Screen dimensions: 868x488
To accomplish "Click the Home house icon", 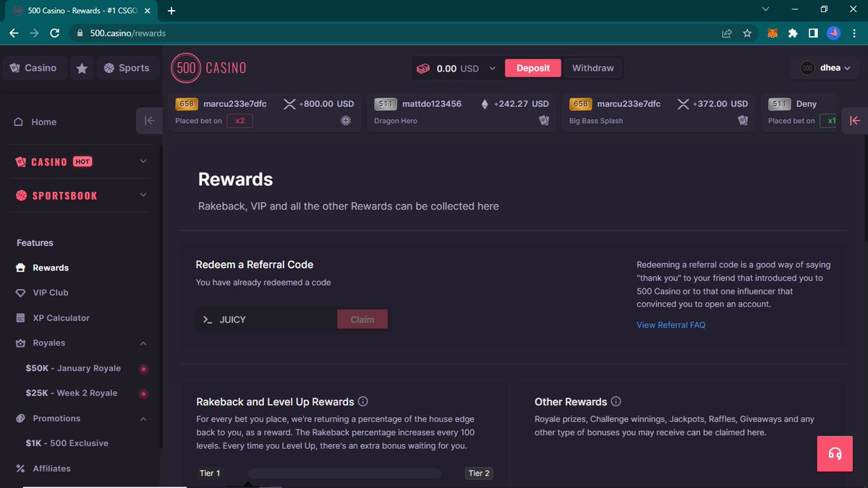I will click(19, 121).
